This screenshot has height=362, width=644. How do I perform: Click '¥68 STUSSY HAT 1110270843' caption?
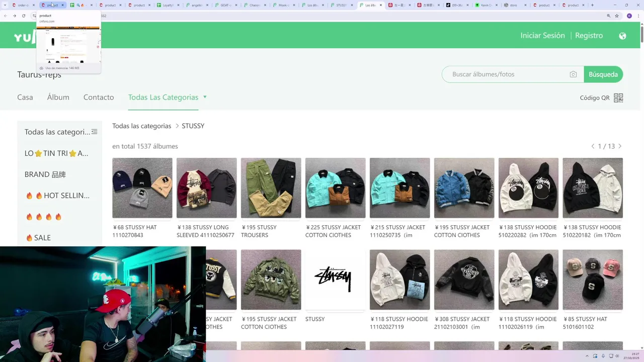135,231
